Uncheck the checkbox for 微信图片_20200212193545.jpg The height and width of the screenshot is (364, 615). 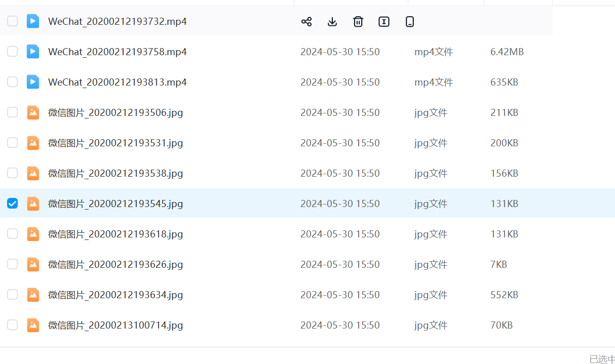click(12, 204)
